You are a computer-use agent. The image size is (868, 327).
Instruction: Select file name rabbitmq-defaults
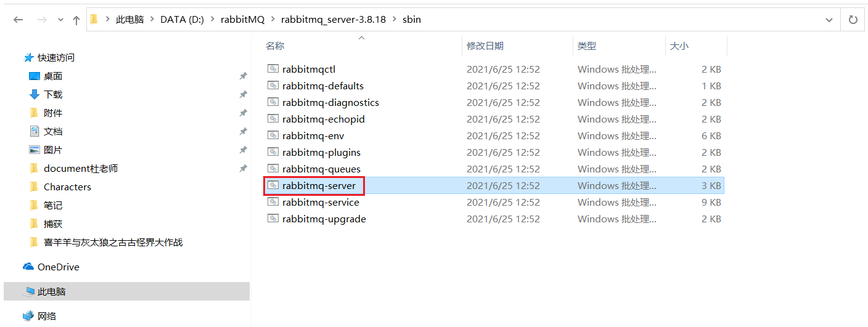tap(323, 86)
